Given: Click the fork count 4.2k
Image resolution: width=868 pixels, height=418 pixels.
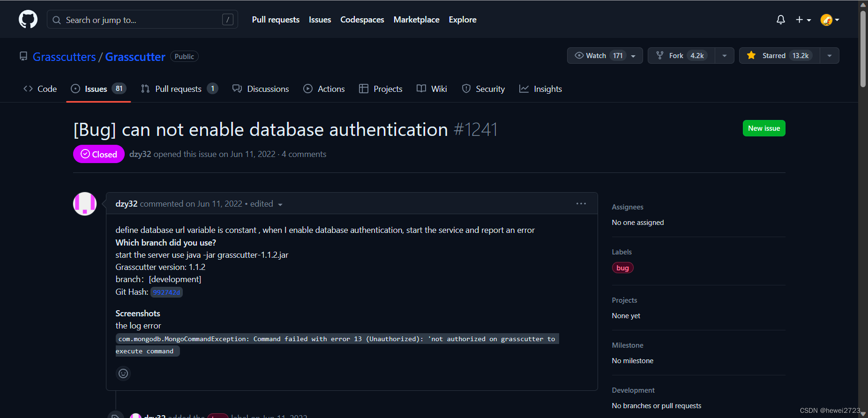Looking at the screenshot, I should click(697, 56).
